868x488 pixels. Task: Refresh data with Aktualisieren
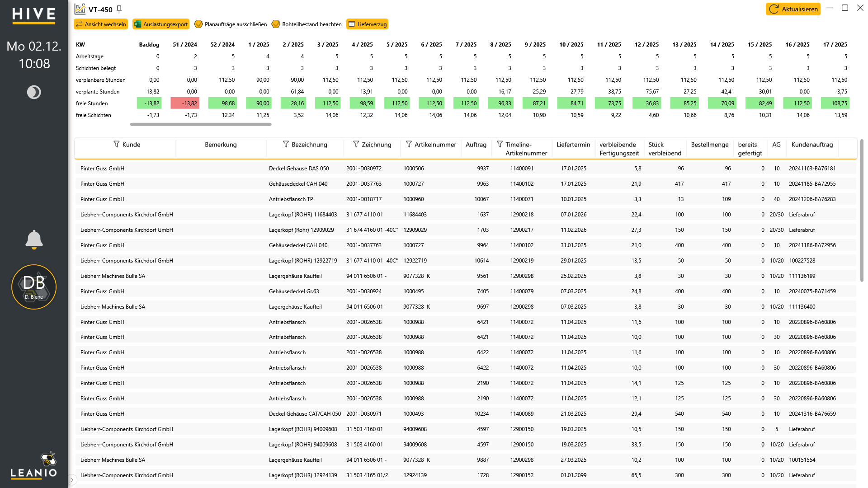point(793,9)
